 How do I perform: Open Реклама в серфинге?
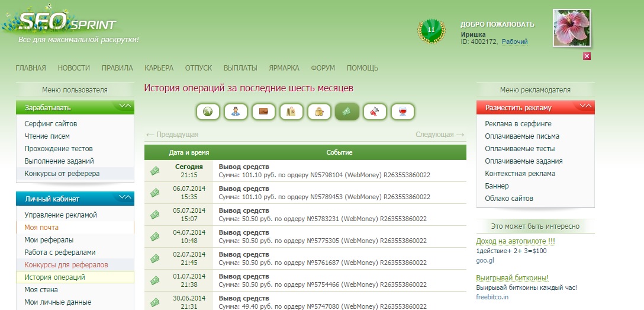tap(518, 124)
